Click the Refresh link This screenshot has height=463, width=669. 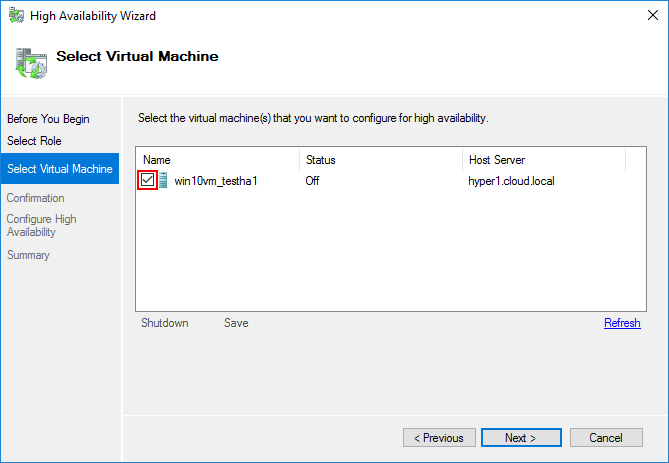click(622, 323)
